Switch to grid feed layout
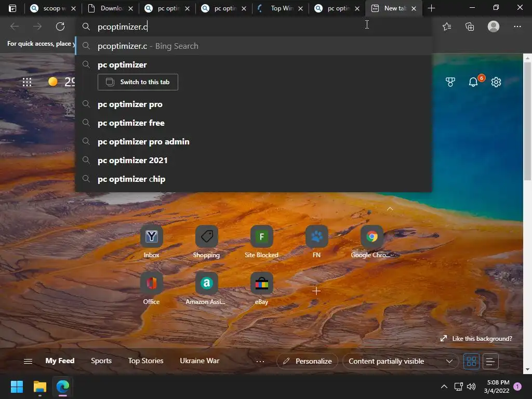This screenshot has height=399, width=532. click(471, 362)
